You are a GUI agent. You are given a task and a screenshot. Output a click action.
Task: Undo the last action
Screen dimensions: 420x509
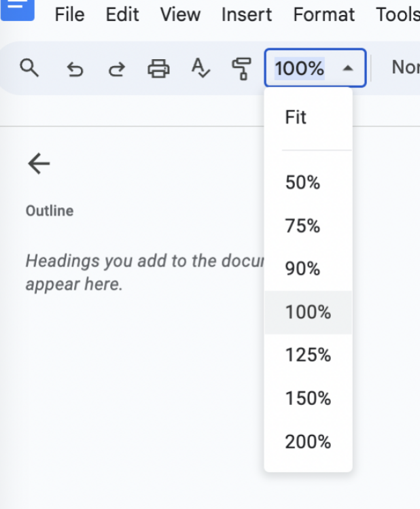(75, 69)
